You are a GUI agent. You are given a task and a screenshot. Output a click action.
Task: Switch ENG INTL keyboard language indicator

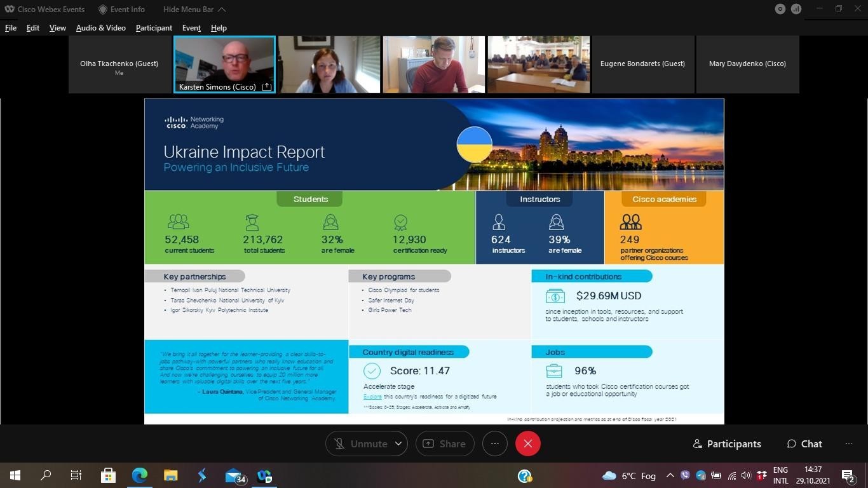click(x=780, y=475)
